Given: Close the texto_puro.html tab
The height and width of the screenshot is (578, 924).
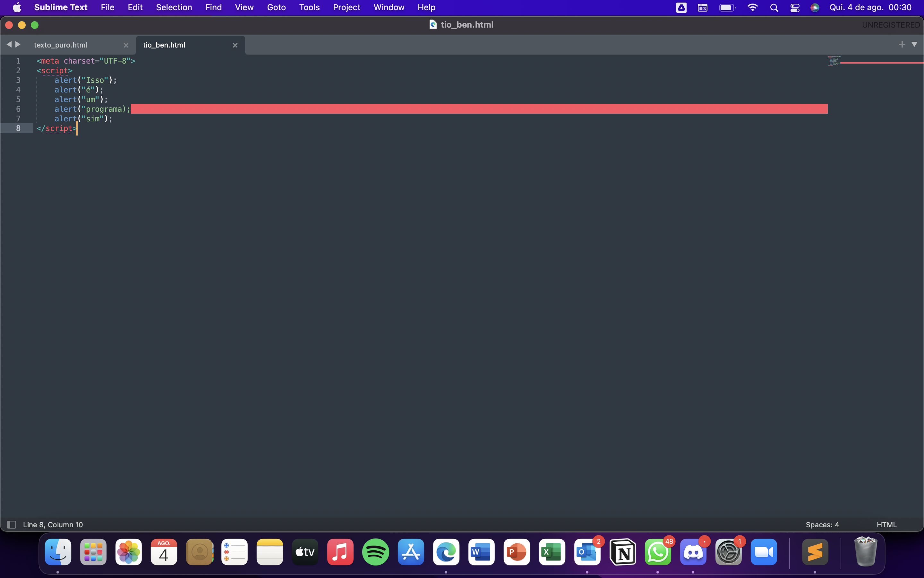Looking at the screenshot, I should tap(126, 45).
